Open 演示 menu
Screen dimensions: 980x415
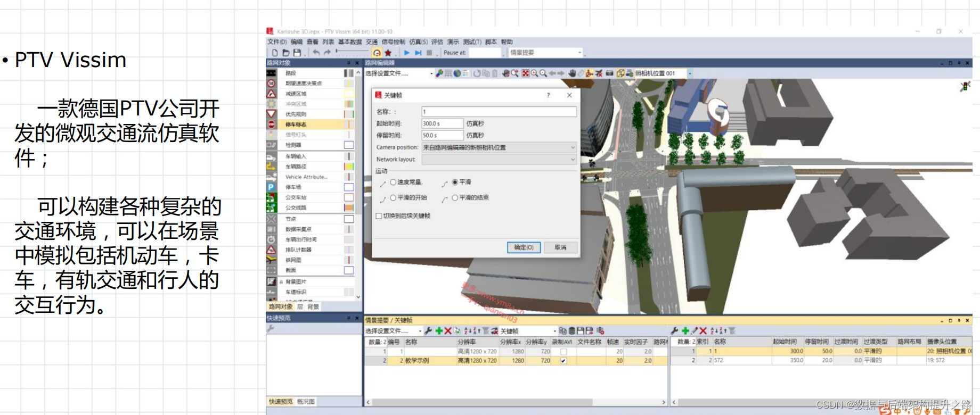coord(453,41)
